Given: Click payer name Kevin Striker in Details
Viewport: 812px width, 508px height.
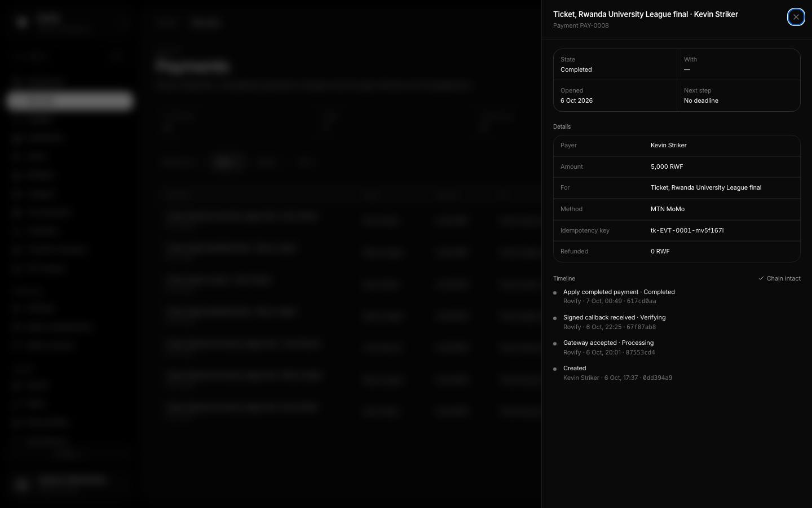Looking at the screenshot, I should coord(668,146).
